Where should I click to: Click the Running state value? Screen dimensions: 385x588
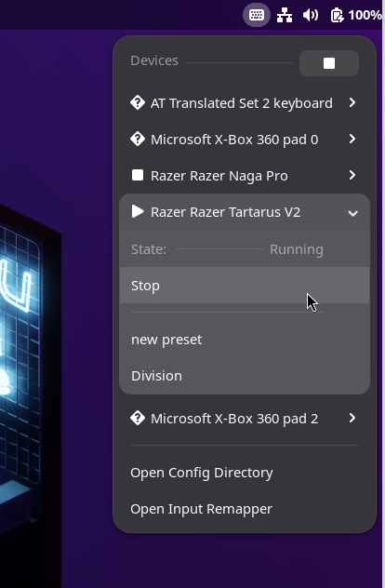coord(297,249)
